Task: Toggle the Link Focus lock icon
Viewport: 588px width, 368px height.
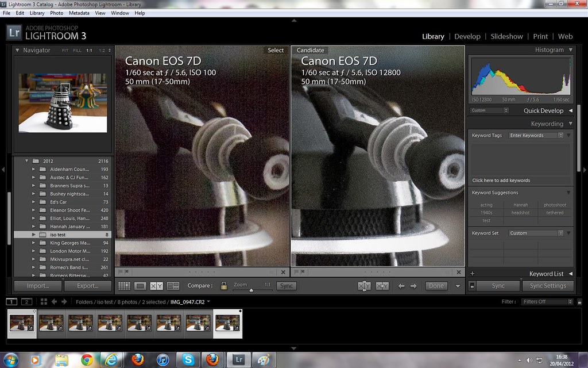Action: [223, 286]
